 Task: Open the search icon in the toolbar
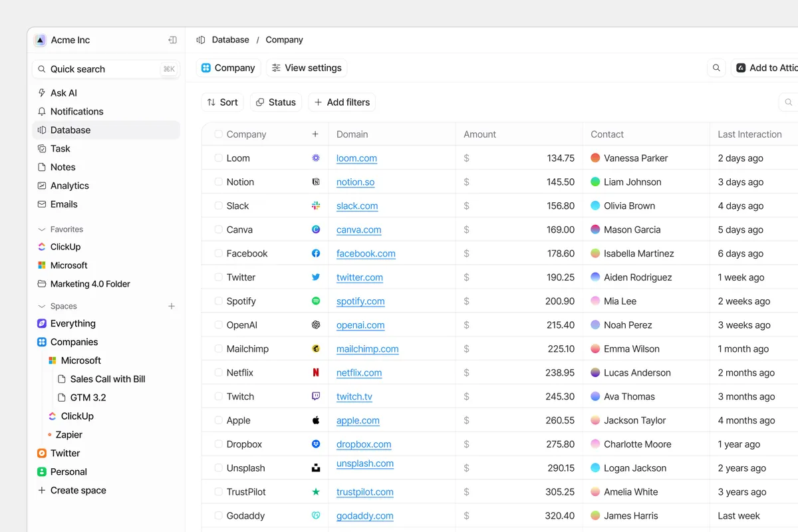coord(716,68)
